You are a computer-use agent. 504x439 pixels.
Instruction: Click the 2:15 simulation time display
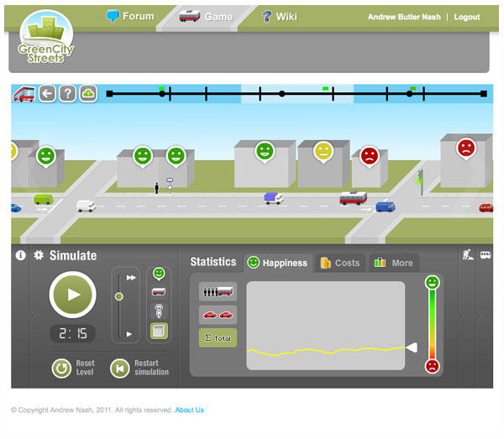pos(73,334)
